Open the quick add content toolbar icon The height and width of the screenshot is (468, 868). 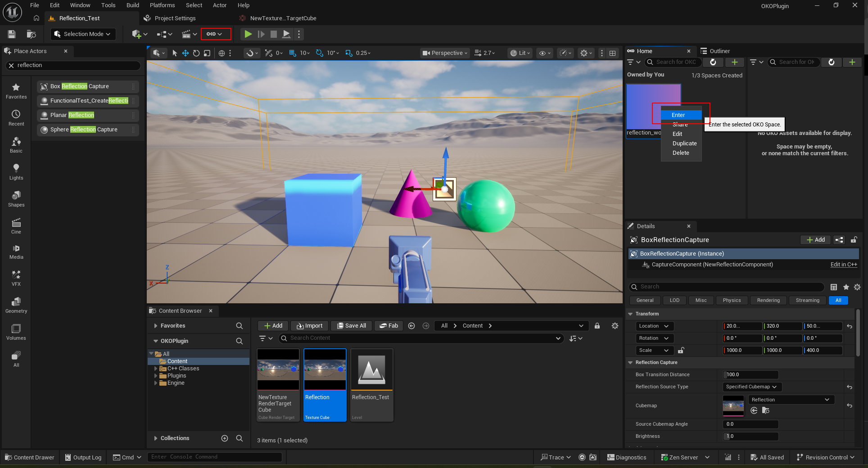coord(139,34)
